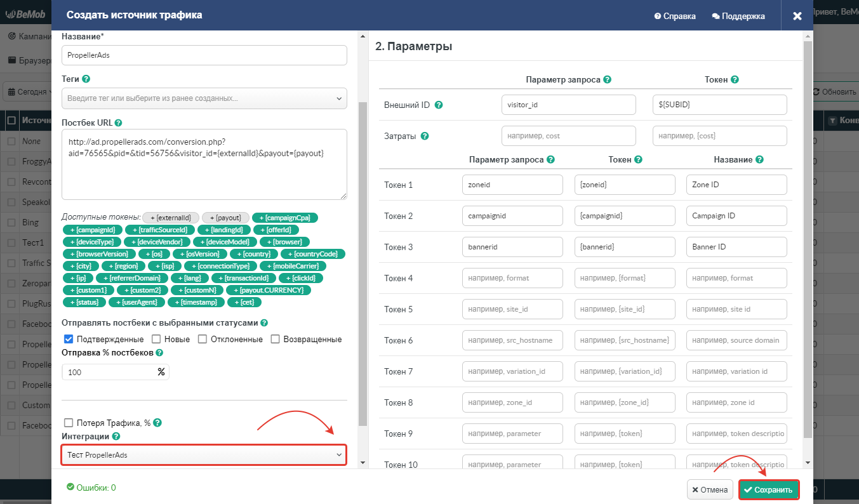Image resolution: width=859 pixels, height=504 pixels.
Task: Click the Сохранить save button
Action: 768,490
